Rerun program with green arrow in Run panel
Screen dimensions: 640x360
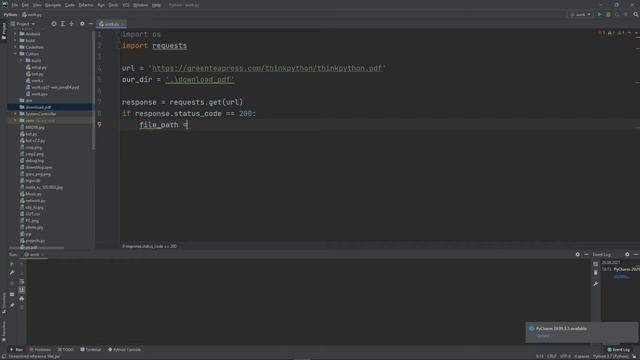click(12, 264)
